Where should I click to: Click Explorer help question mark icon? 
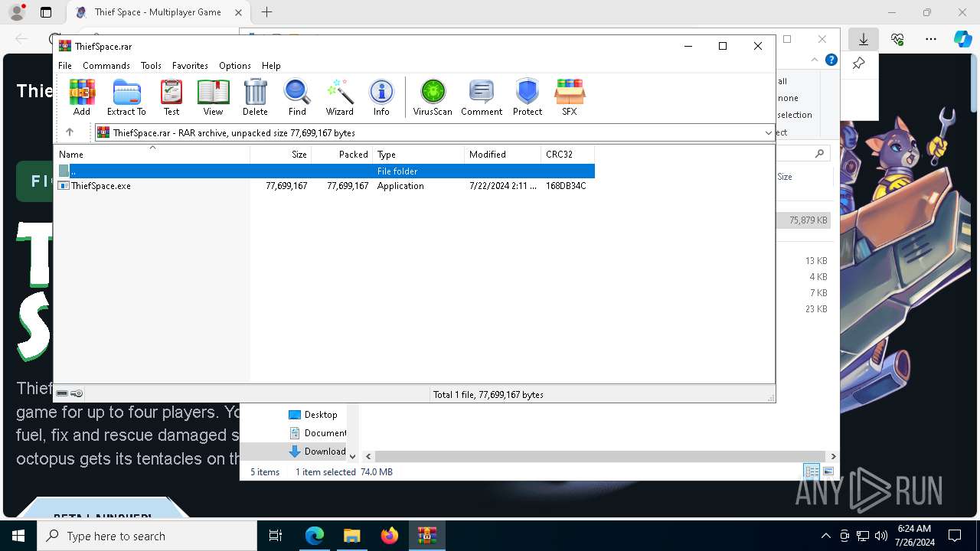click(831, 60)
